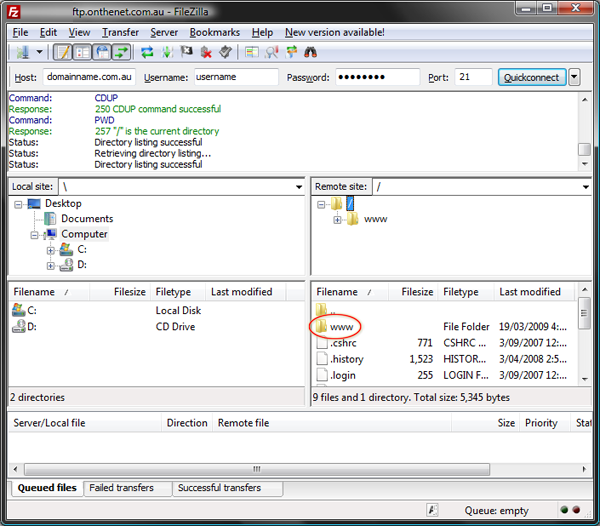
Task: Expand the www folder in remote tree
Action: (337, 220)
